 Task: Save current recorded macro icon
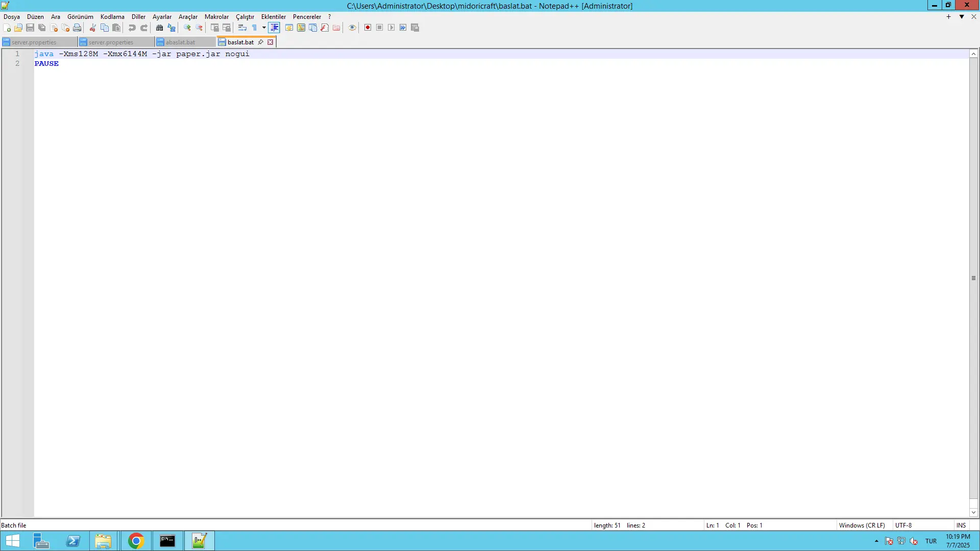pos(415,28)
